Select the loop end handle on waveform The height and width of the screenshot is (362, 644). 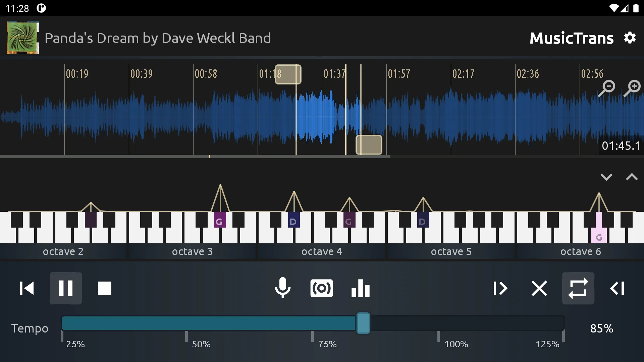369,145
